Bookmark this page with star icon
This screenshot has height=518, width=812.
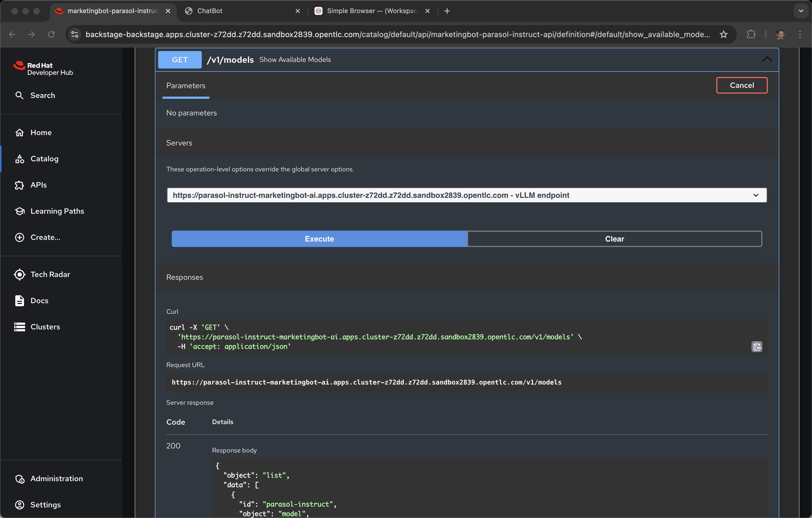(723, 34)
